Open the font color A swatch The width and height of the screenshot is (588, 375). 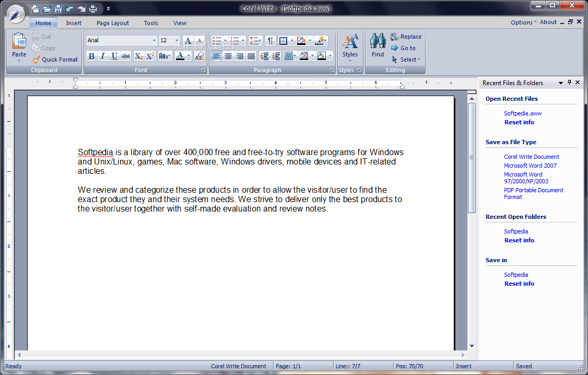(x=180, y=56)
